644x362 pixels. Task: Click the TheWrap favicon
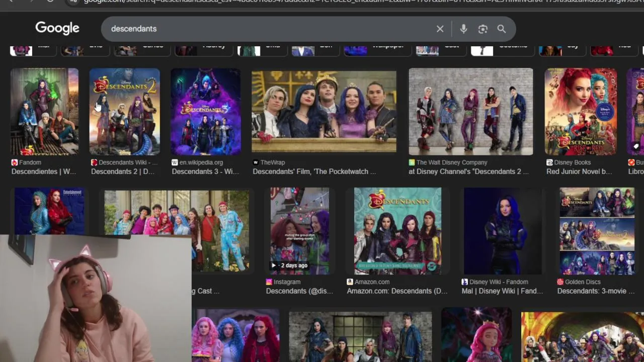tap(256, 162)
